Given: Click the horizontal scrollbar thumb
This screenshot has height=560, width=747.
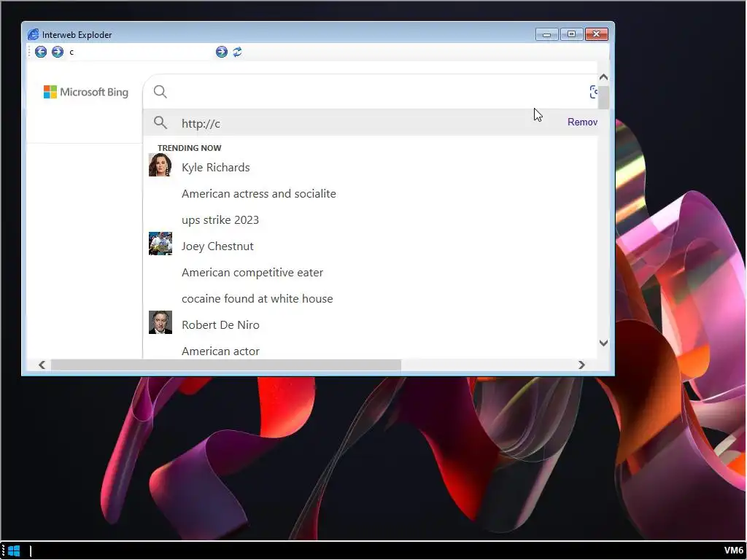Looking at the screenshot, I should pyautogui.click(x=226, y=365).
